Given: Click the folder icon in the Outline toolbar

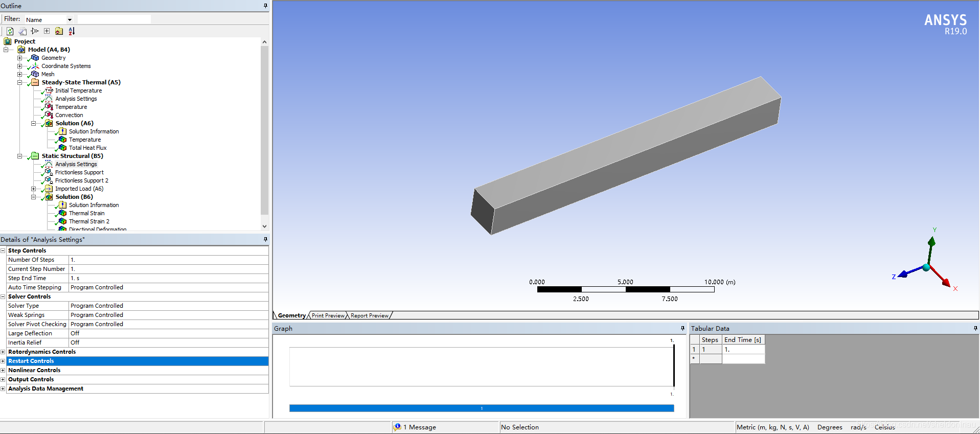Looking at the screenshot, I should pos(59,31).
